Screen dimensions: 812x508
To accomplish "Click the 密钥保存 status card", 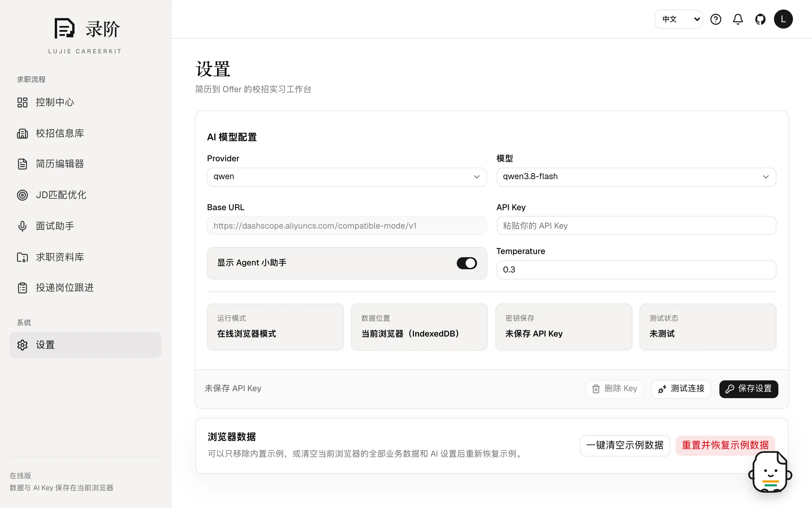I will tap(564, 327).
